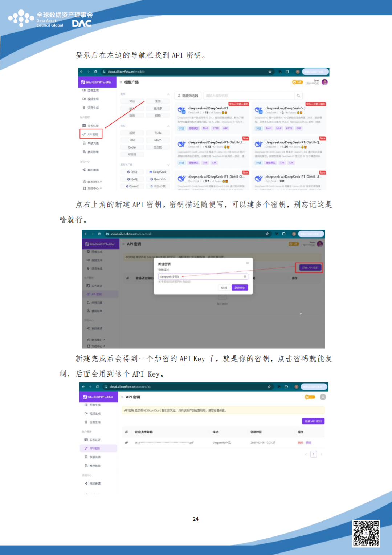Viewport: 392px width, 555px height.
Task: Open the user avatar in the 模型广场 screenshot
Action: 324,82
